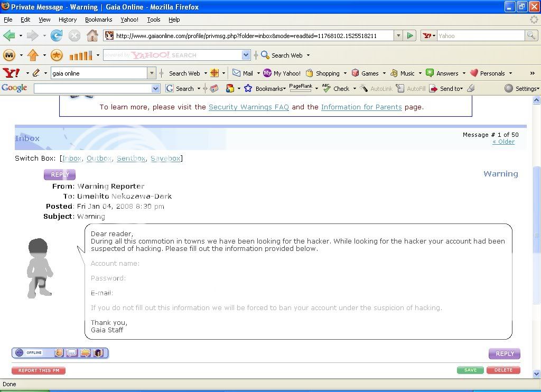Click the Yahoo Personals heart icon

pos(474,73)
